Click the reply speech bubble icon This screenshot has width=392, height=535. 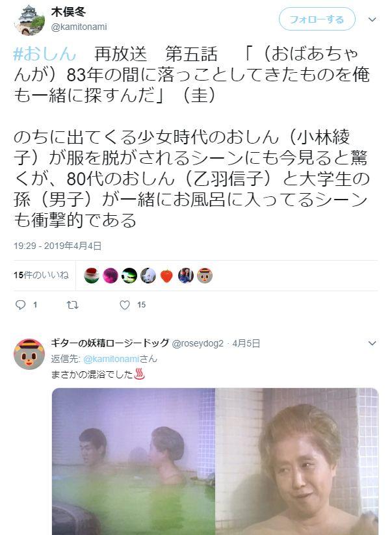point(20,305)
